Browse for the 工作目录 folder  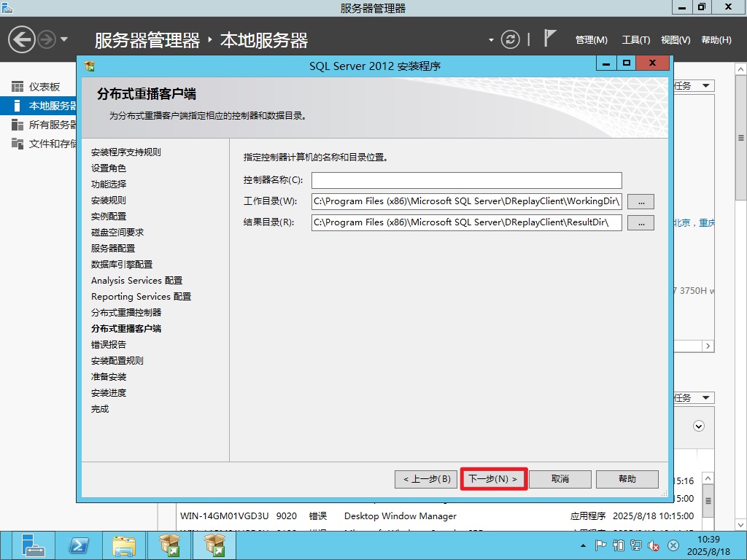coord(640,202)
